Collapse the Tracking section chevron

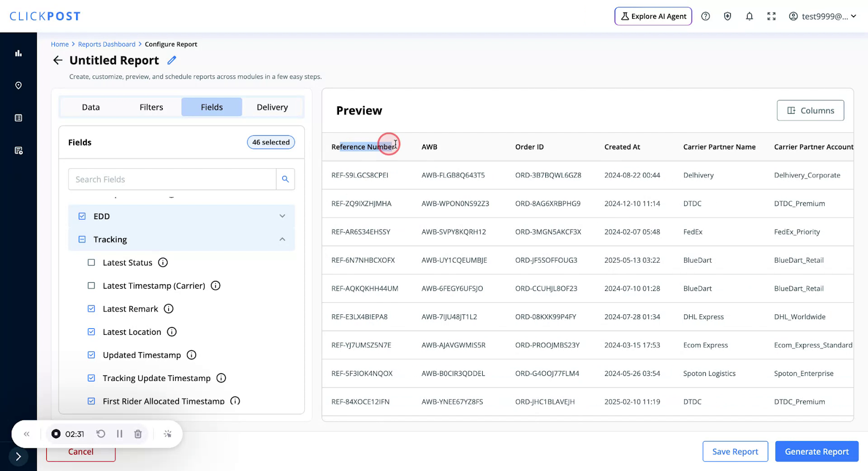(282, 239)
